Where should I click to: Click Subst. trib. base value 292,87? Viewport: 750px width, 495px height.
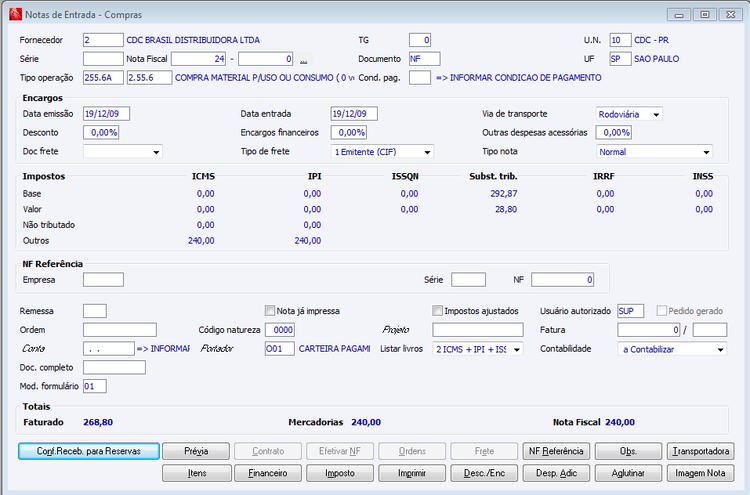(504, 194)
